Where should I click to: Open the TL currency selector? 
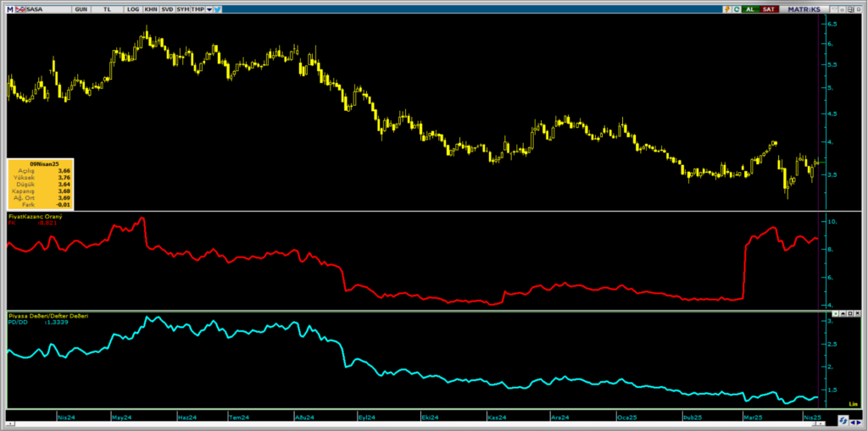(x=107, y=8)
